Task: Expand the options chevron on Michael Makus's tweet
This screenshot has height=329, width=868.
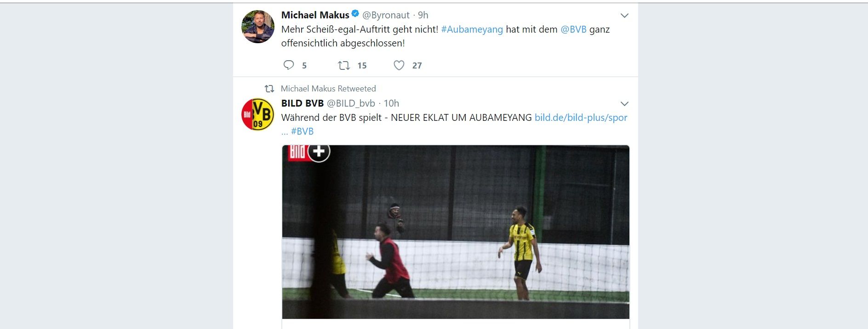Action: point(624,16)
